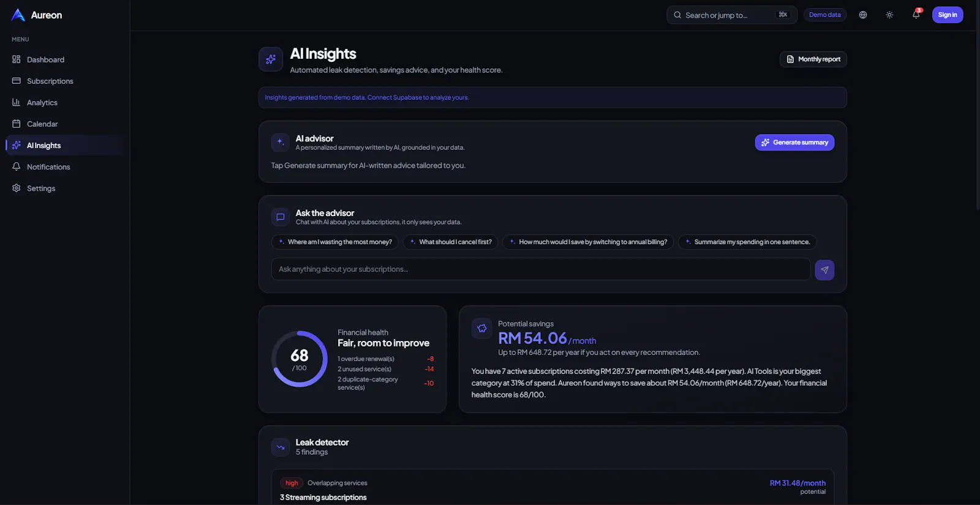
Task: Click the Sign in button
Action: point(948,15)
